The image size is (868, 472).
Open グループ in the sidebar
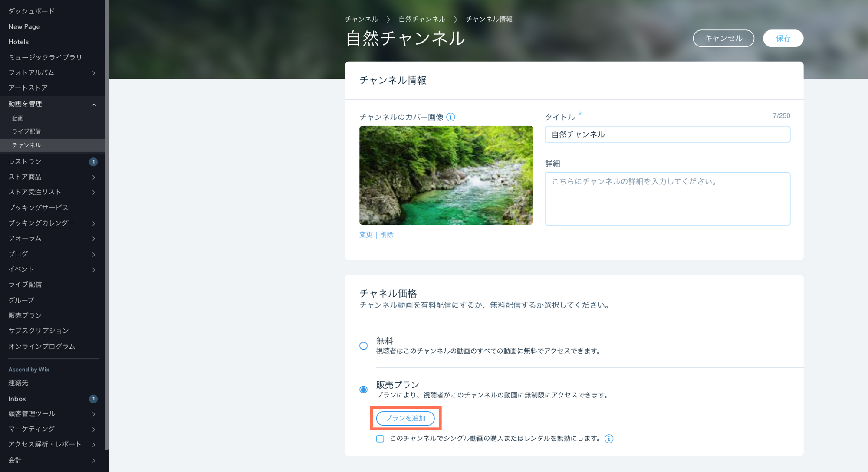21,300
